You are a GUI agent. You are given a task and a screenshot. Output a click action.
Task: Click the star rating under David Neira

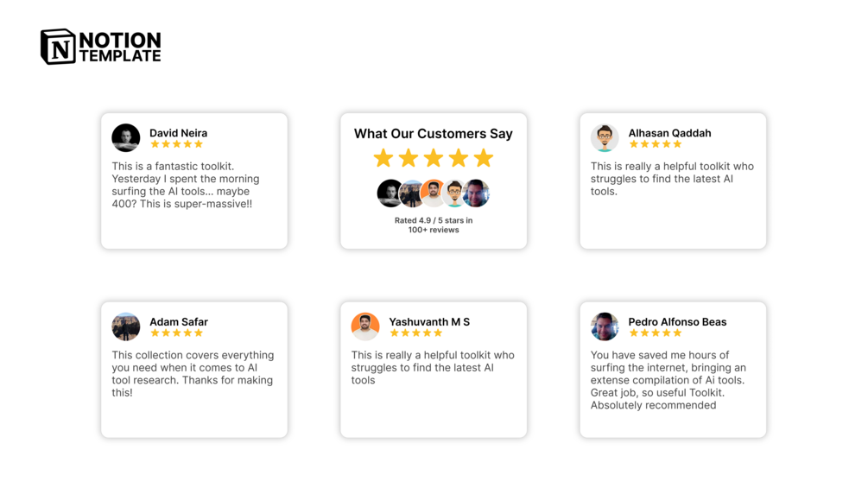176,144
